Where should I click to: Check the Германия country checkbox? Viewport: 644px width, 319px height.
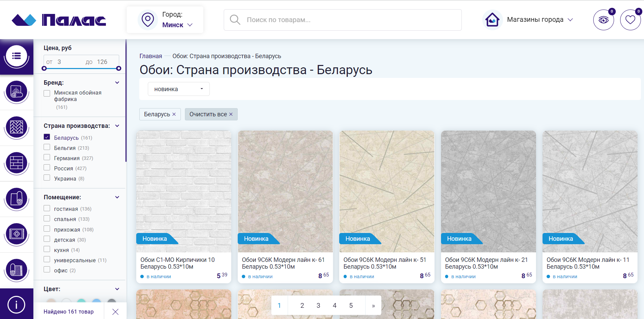coord(47,157)
